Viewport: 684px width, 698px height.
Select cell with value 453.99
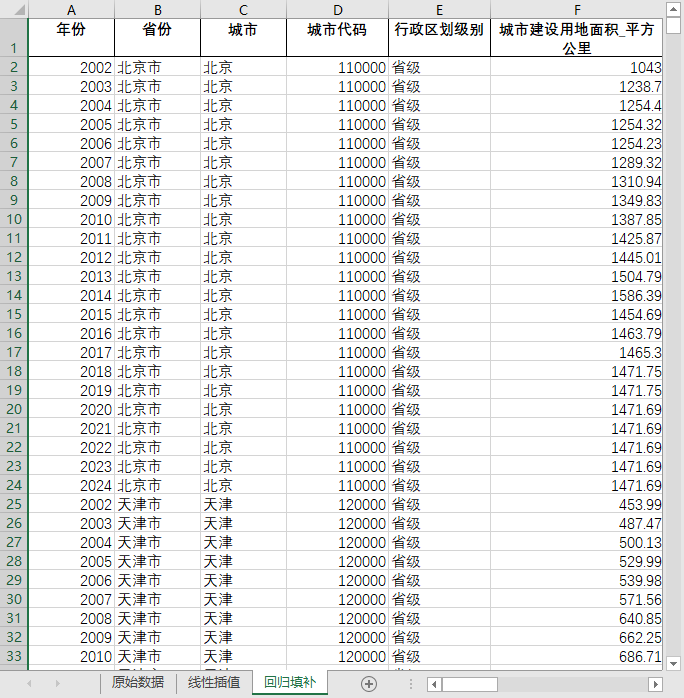(x=576, y=504)
